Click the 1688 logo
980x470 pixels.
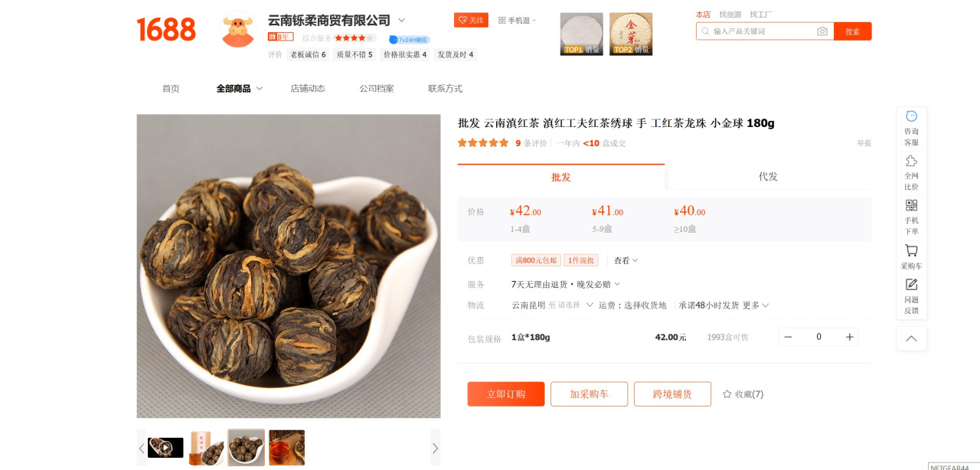(166, 30)
